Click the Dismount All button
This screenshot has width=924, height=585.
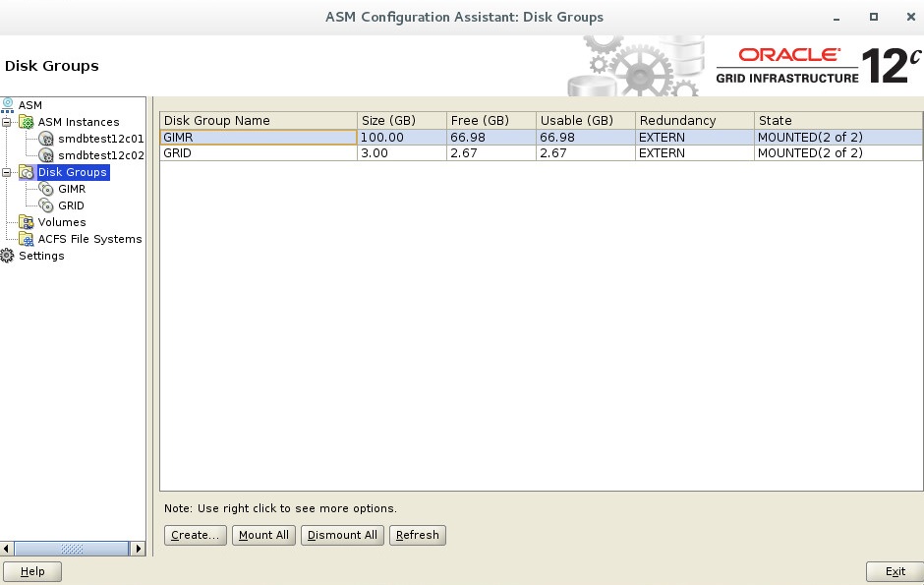tap(342, 535)
